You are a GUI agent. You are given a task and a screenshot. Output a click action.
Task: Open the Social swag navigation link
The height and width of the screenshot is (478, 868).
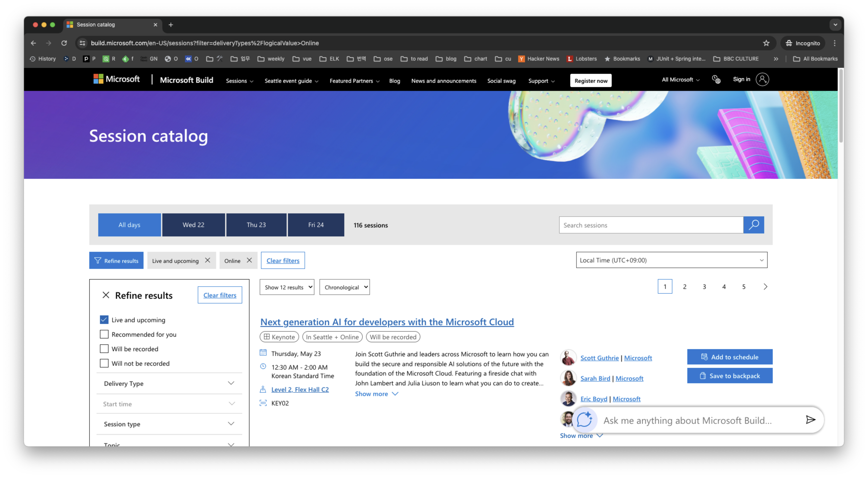(x=501, y=81)
